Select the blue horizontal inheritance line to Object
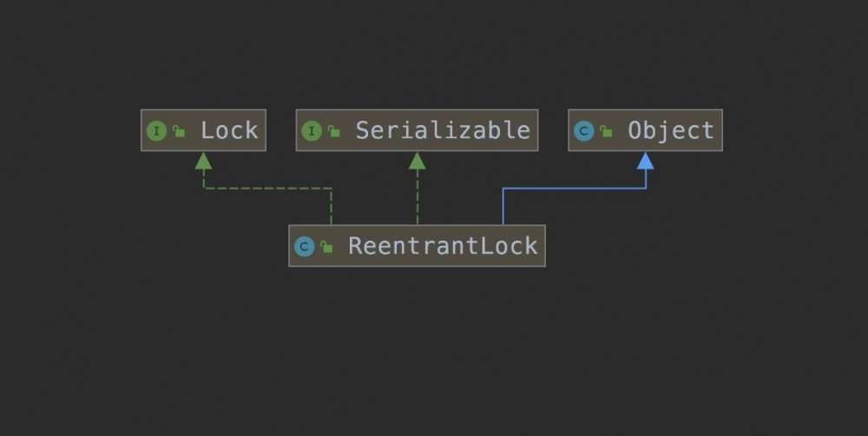This screenshot has width=868, height=436. click(574, 188)
